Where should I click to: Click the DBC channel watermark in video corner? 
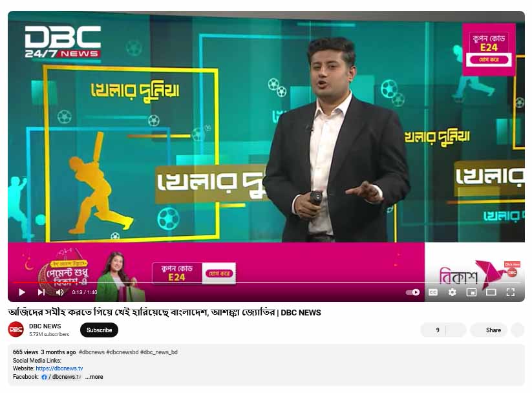511,271
